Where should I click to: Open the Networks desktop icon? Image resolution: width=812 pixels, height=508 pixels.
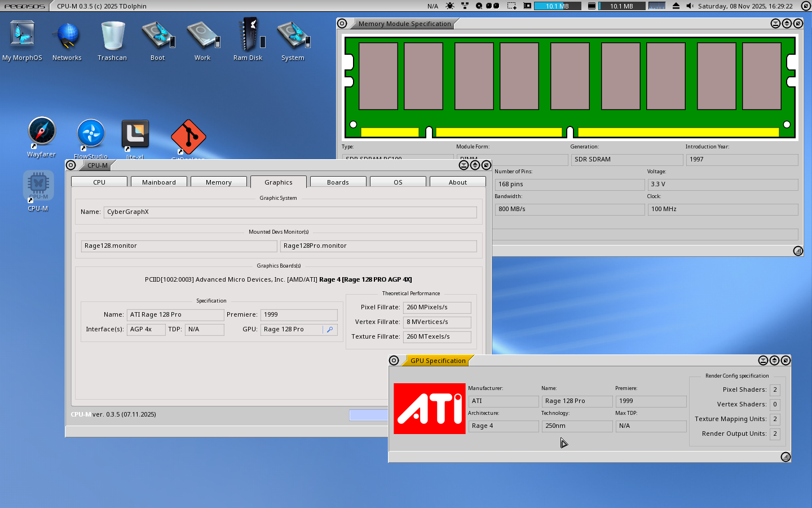tap(67, 35)
